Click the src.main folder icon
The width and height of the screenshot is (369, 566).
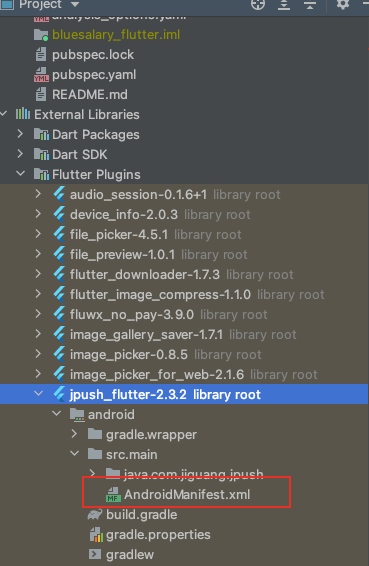coord(95,454)
